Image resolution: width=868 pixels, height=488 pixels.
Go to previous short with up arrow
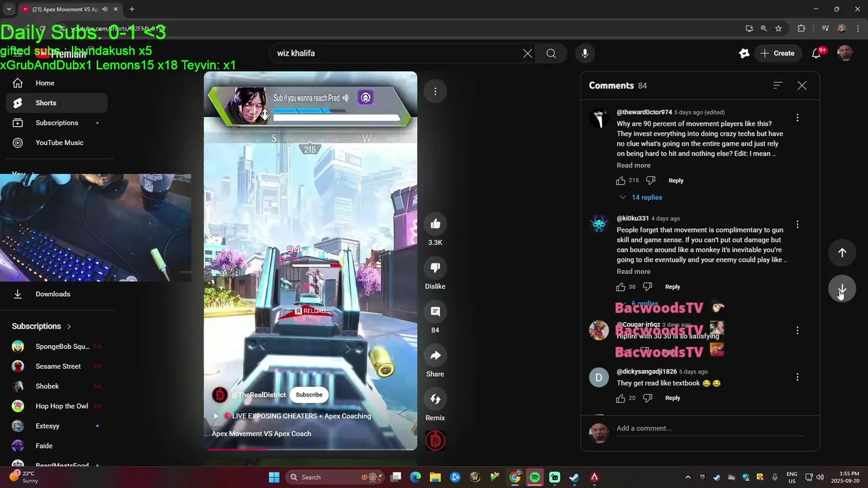[x=842, y=252]
